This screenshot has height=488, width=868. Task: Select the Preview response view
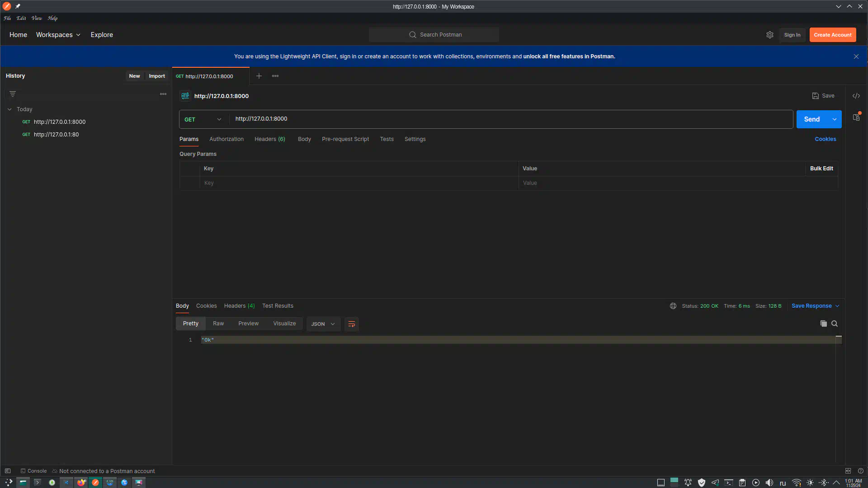(249, 324)
